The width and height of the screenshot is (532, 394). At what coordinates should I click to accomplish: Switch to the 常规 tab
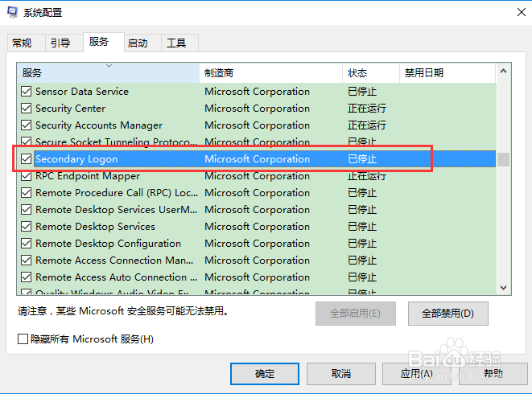22,43
